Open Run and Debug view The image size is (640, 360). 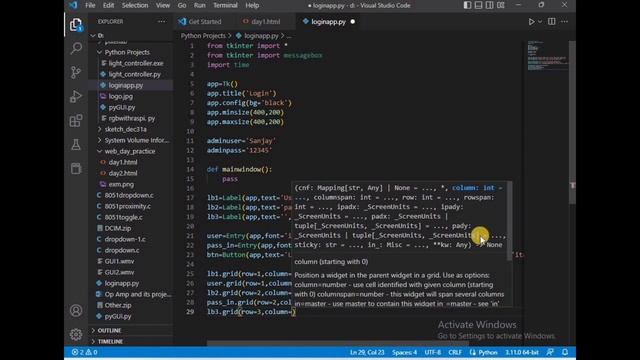[x=76, y=96]
